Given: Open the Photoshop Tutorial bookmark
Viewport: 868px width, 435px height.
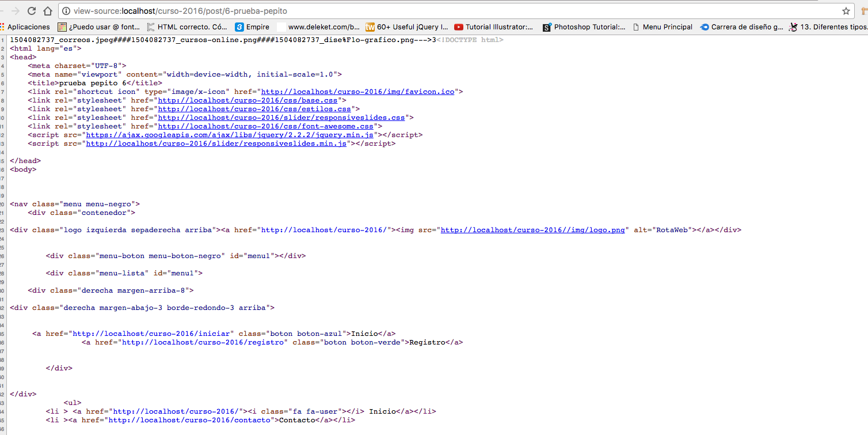Looking at the screenshot, I should [584, 27].
